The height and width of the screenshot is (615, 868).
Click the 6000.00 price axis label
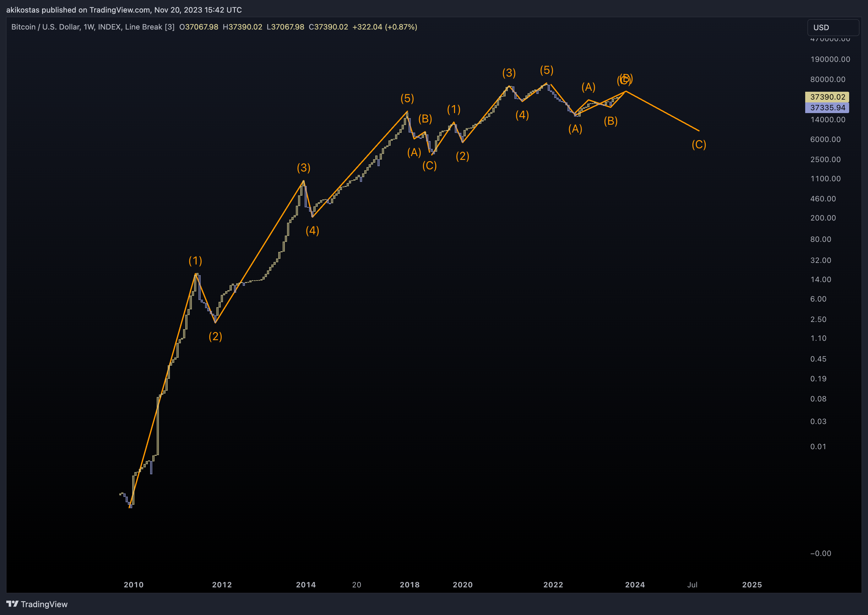pyautogui.click(x=826, y=139)
